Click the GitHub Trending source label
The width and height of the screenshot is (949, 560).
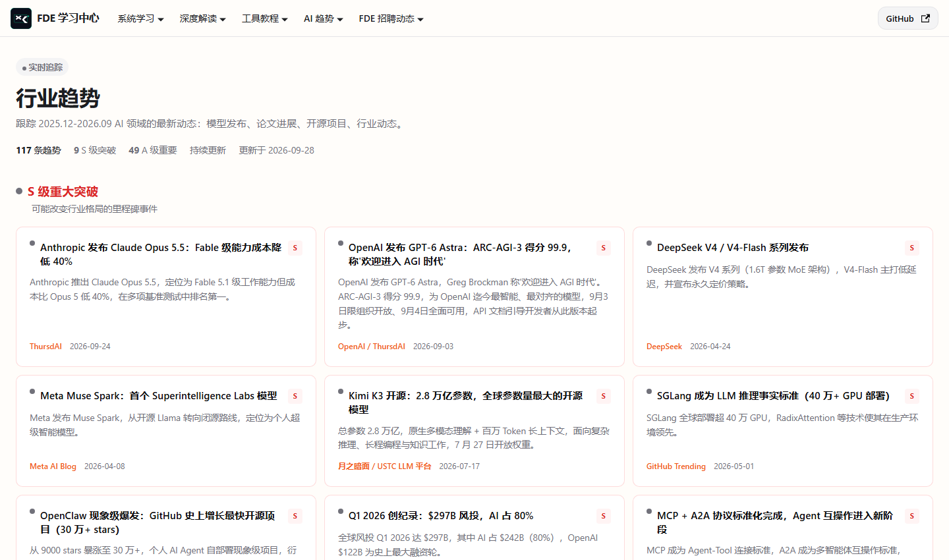click(x=676, y=466)
